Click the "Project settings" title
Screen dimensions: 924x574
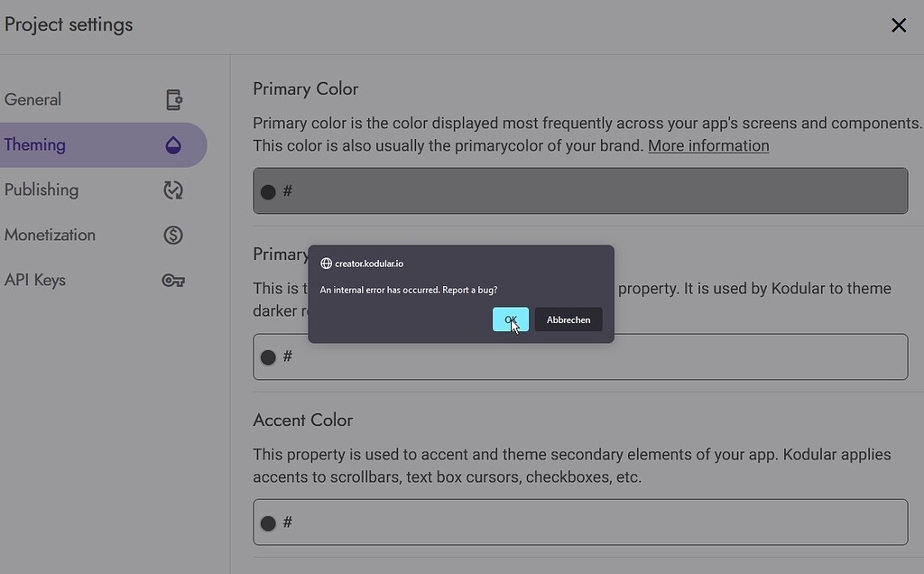click(x=69, y=24)
